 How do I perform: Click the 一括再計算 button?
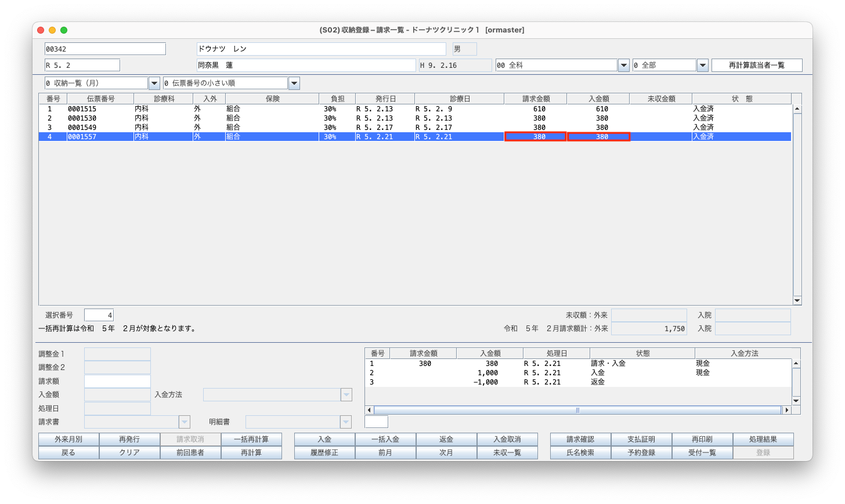click(251, 440)
